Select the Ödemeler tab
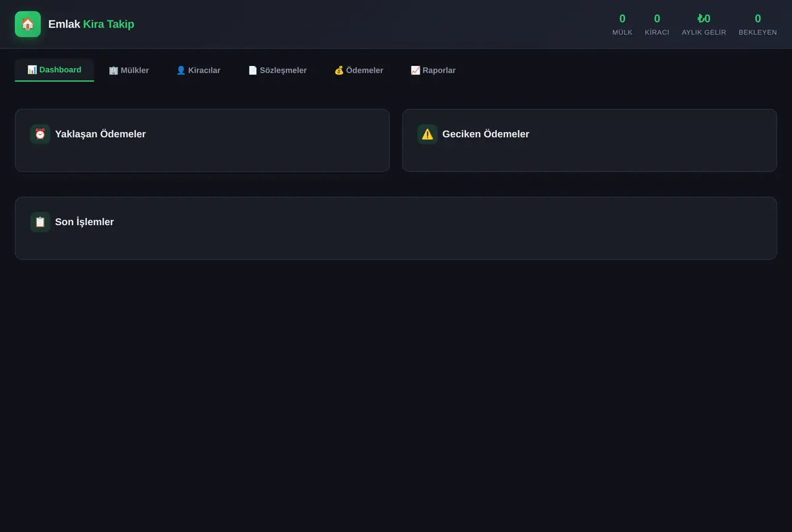This screenshot has height=532, width=792. [x=358, y=70]
